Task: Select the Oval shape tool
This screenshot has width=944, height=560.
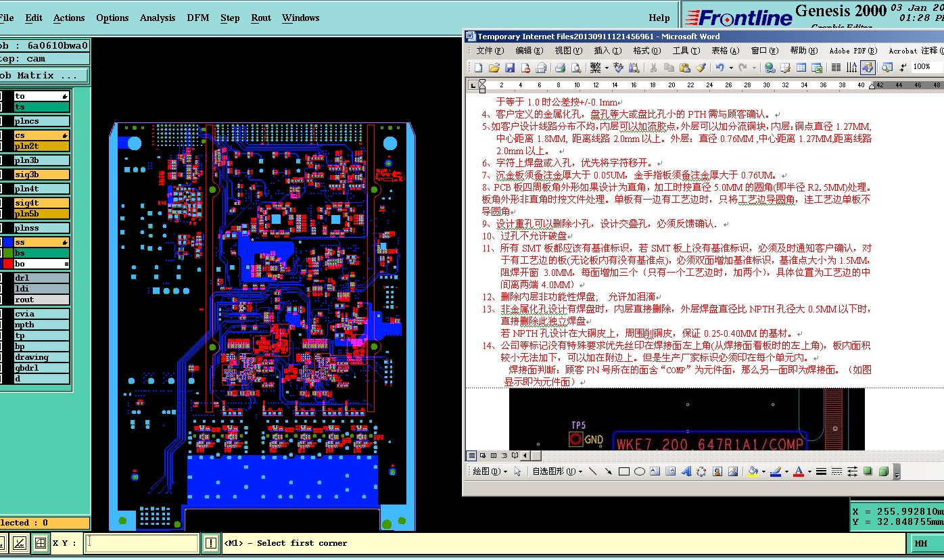Action: pos(639,471)
